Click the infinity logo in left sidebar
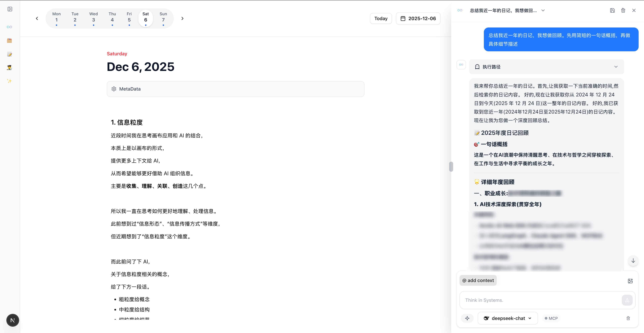Viewport: 644px width, 333px height. [x=10, y=27]
